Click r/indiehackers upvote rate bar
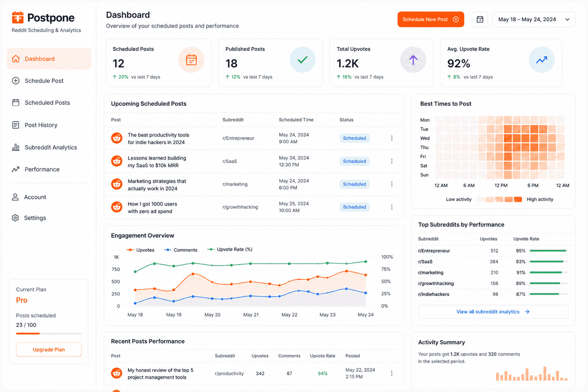This screenshot has height=392, width=588. click(548, 294)
